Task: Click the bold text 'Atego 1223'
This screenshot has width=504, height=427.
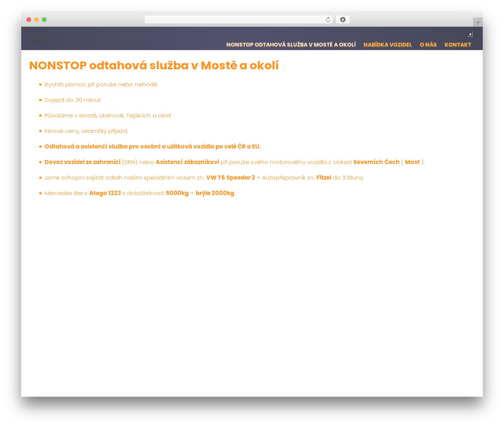Action: point(105,193)
